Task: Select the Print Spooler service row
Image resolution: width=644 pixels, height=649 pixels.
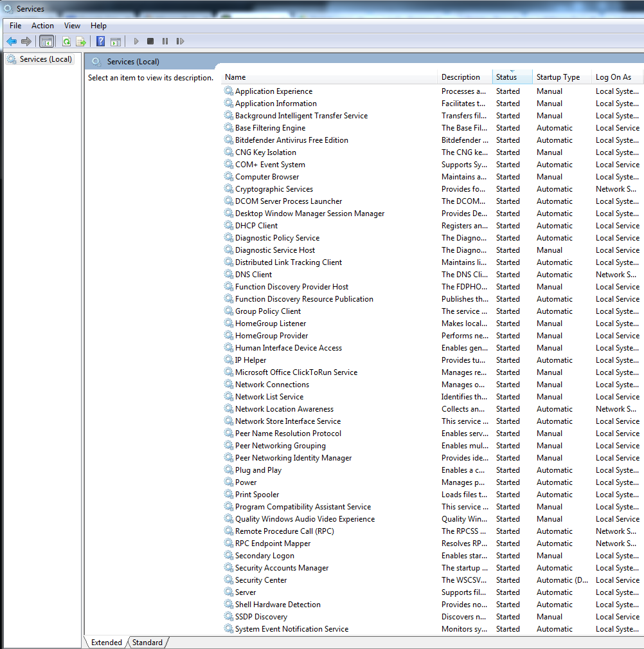Action: click(x=433, y=495)
